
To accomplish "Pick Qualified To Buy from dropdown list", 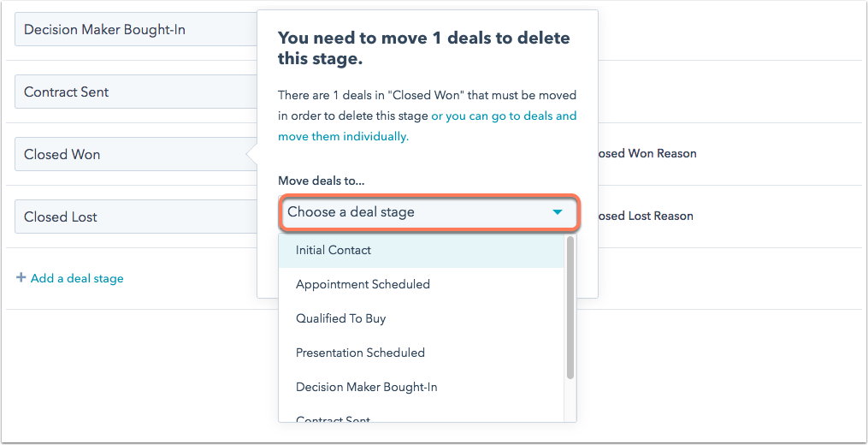I will pyautogui.click(x=340, y=318).
